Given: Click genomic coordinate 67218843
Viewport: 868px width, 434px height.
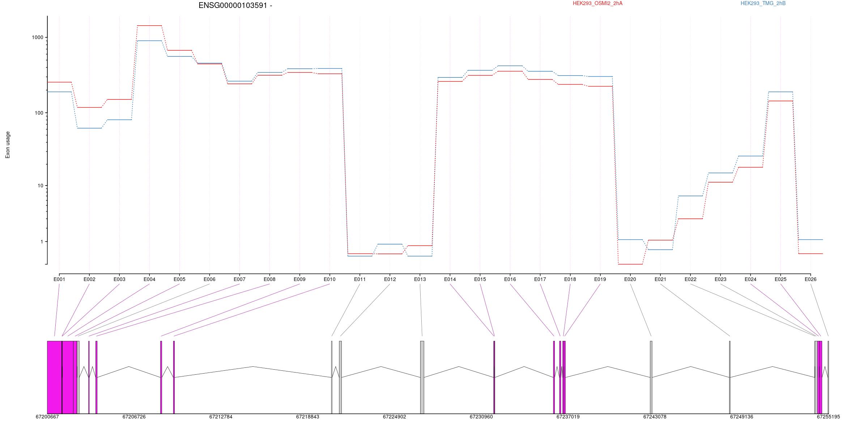Looking at the screenshot, I should coord(308,417).
